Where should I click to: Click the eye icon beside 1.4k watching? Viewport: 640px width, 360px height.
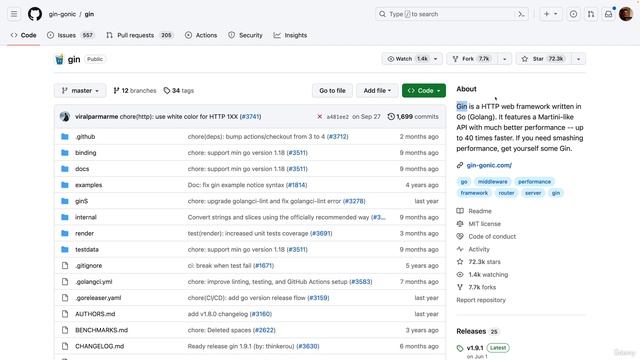pos(460,274)
